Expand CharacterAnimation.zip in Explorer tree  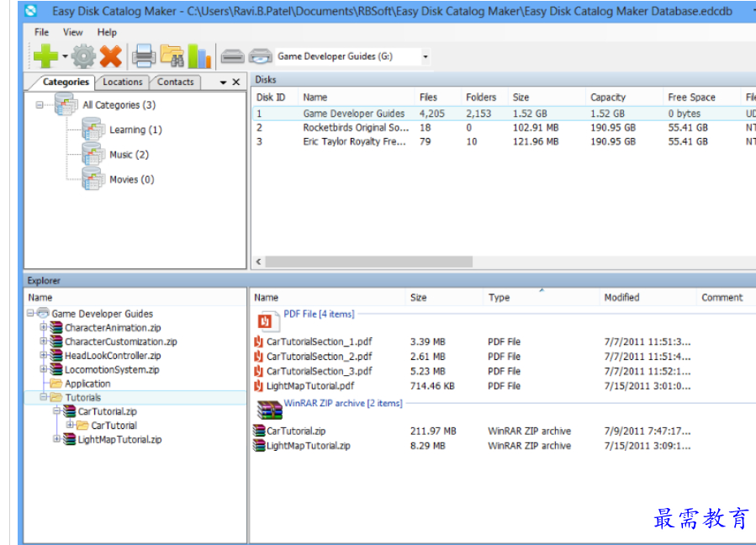coord(44,327)
